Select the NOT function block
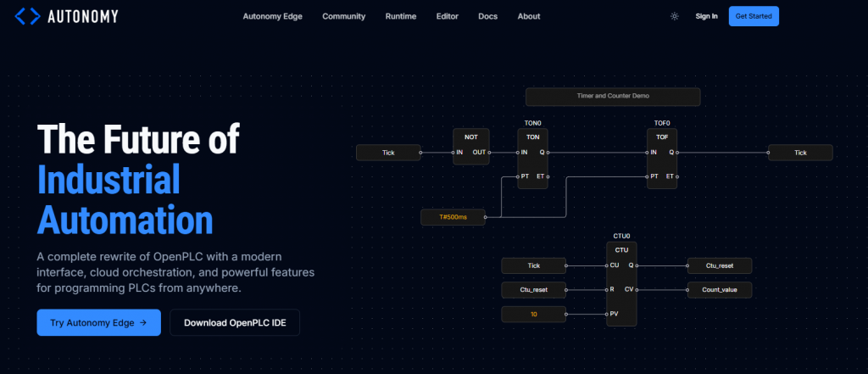This screenshot has height=374, width=868. (471, 147)
